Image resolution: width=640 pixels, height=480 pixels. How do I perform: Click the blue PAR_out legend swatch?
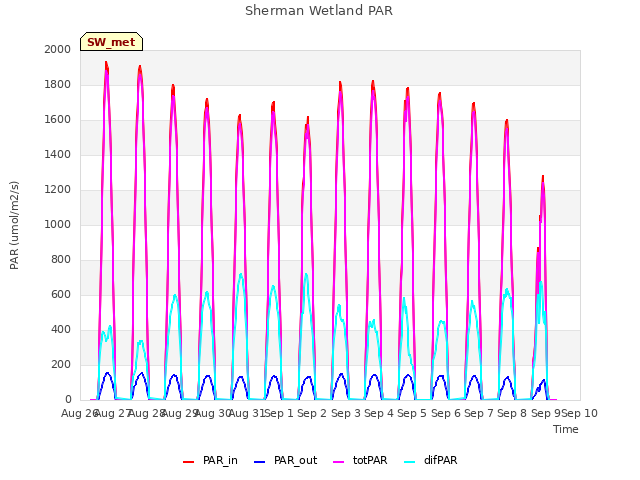click(259, 462)
